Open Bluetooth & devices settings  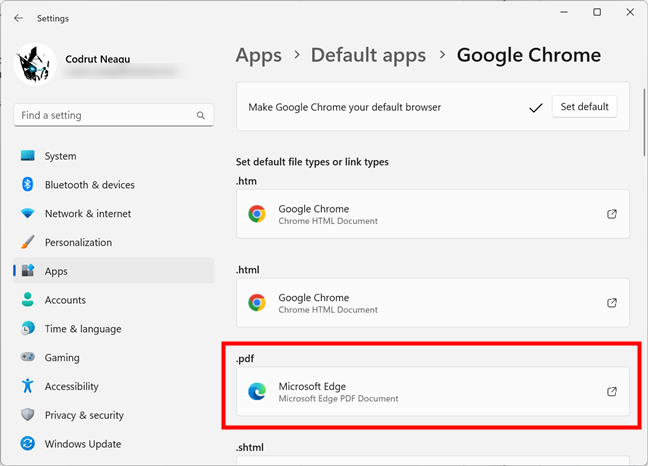[89, 185]
